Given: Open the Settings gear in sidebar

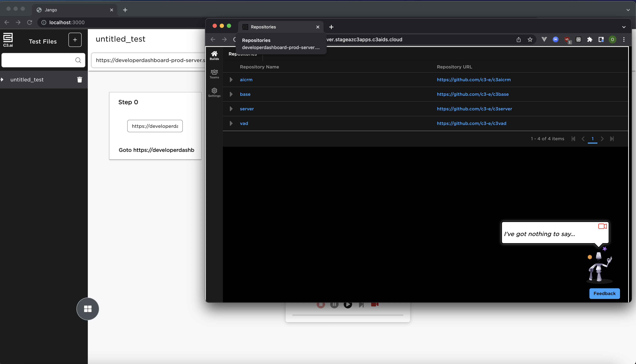Looking at the screenshot, I should click(x=214, y=92).
